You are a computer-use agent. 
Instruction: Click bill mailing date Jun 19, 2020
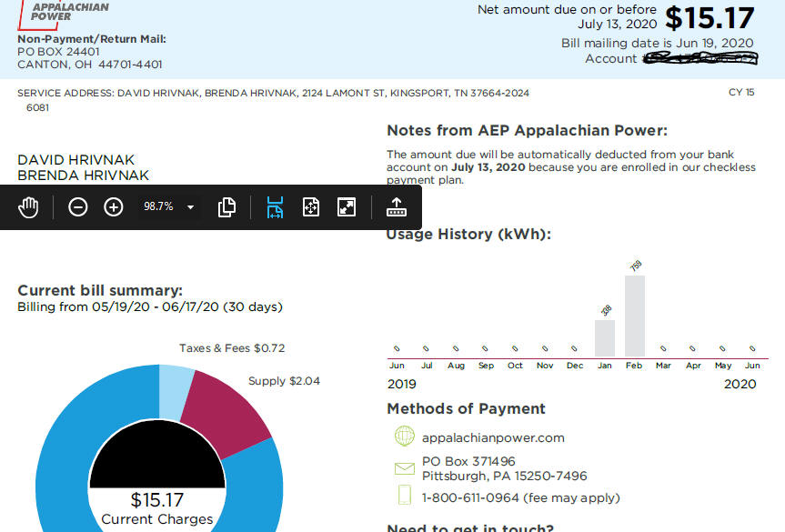658,43
